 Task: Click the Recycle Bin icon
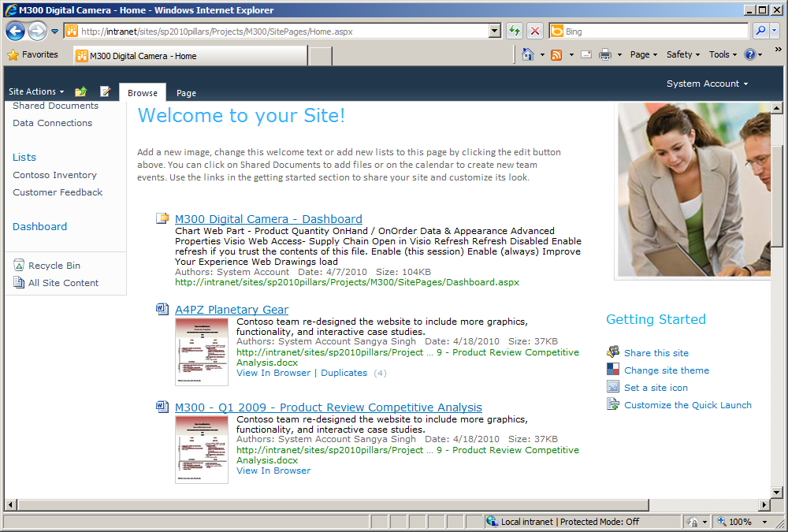(x=19, y=265)
